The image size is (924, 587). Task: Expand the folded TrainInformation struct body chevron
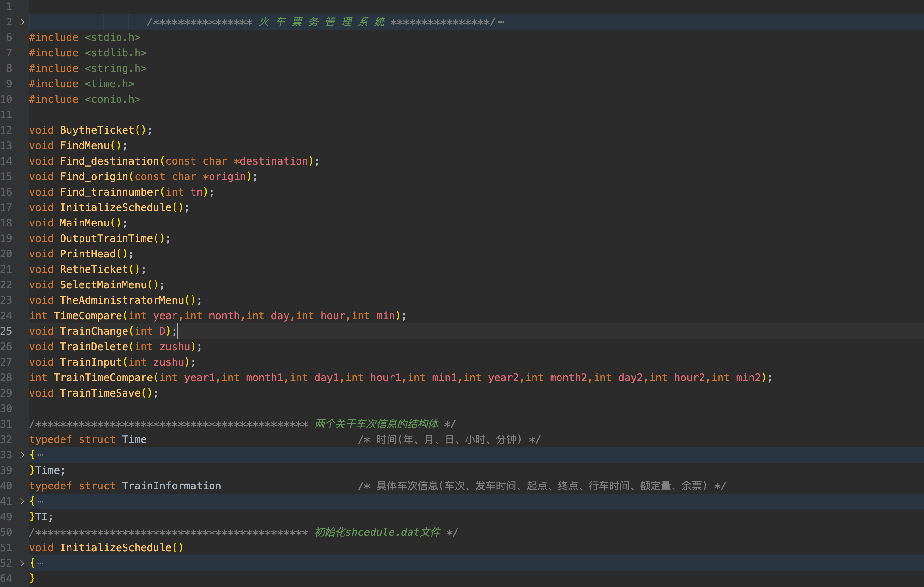pyautogui.click(x=22, y=501)
